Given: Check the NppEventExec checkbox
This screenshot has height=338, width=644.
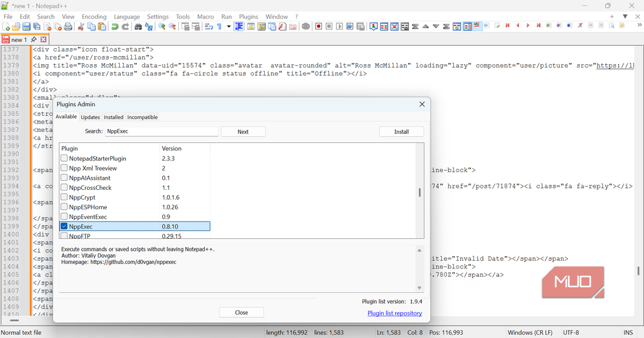Looking at the screenshot, I should (x=64, y=216).
